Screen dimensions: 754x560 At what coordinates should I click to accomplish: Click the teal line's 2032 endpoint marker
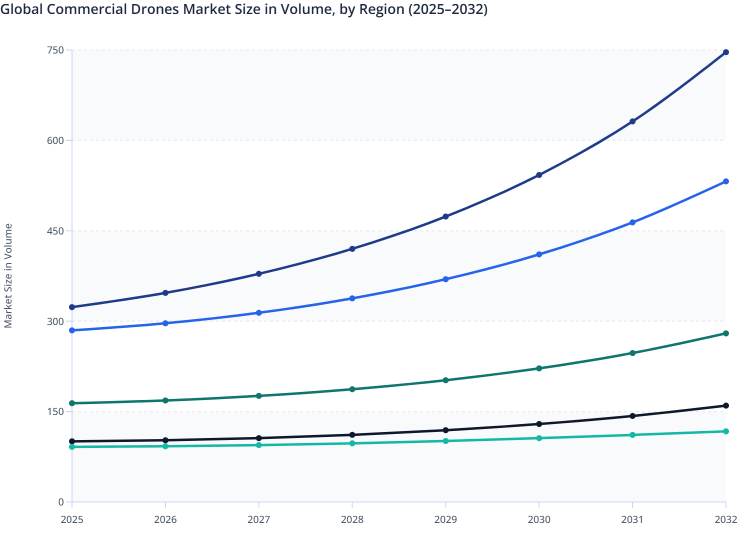[725, 430]
